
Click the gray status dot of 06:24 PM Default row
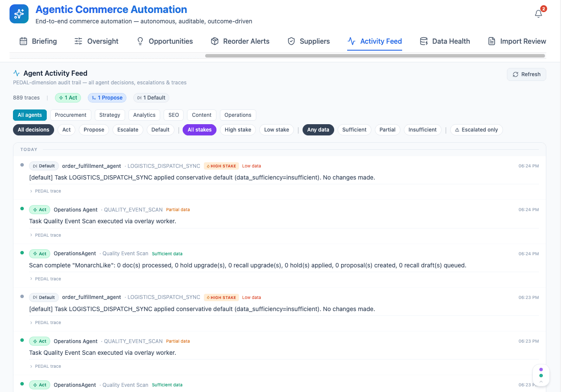click(22, 164)
